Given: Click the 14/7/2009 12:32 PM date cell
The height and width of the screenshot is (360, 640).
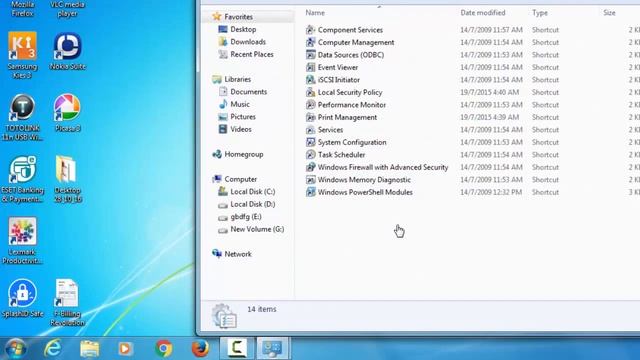Looking at the screenshot, I should click(491, 192).
